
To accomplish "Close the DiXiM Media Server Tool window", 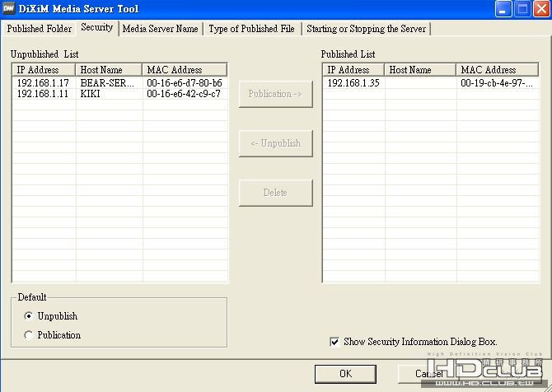I will pos(541,9).
